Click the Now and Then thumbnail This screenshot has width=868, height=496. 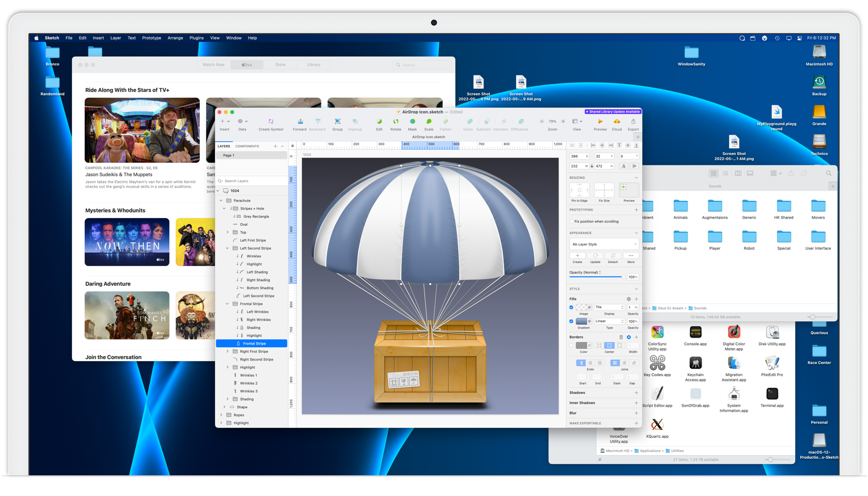tap(127, 242)
